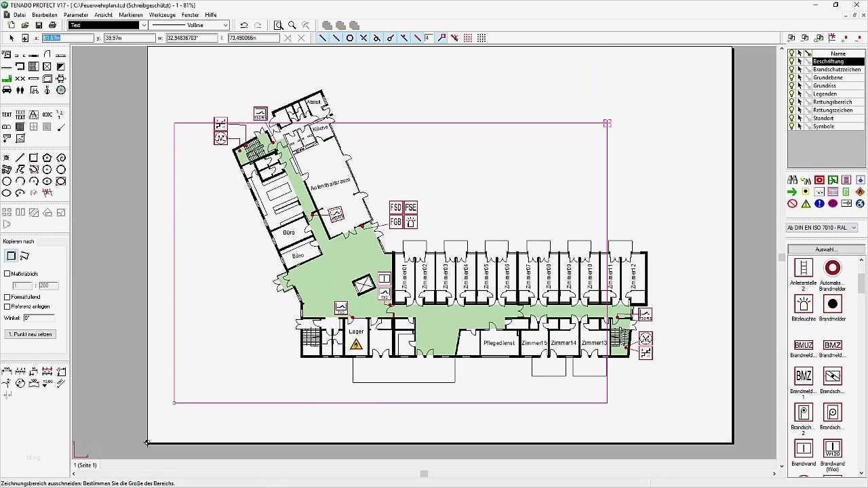Viewport: 868px width, 488px height.
Task: Click the new document icon
Action: (x=12, y=25)
